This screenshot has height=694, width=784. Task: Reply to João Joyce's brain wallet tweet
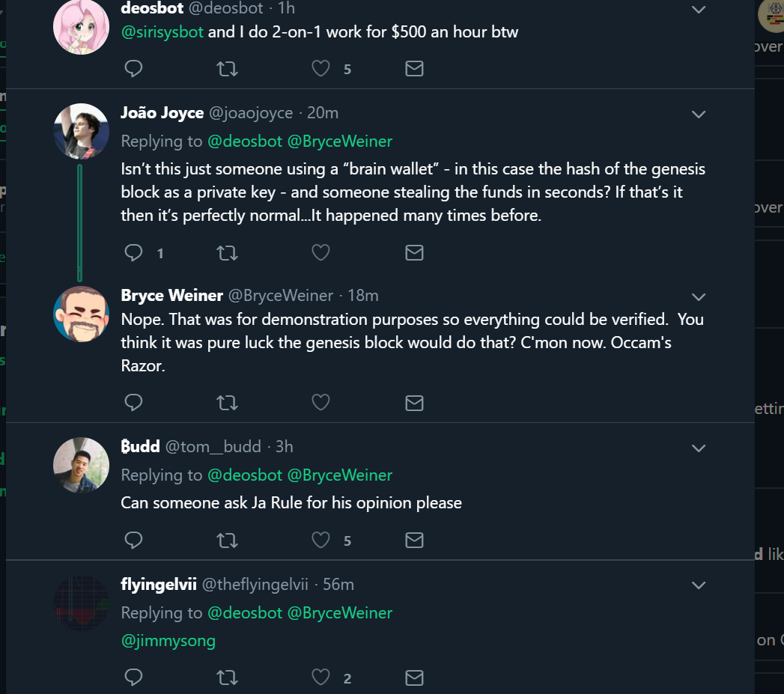(x=133, y=253)
